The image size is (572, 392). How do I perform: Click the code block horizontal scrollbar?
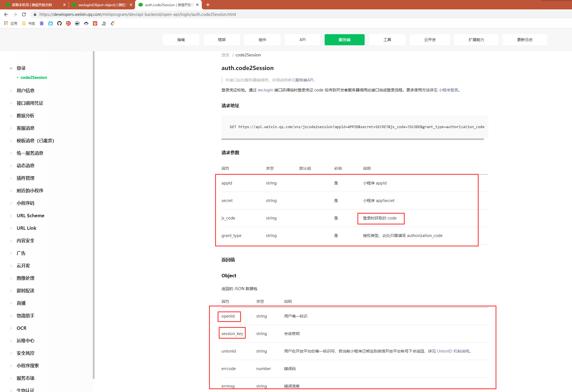(x=353, y=139)
